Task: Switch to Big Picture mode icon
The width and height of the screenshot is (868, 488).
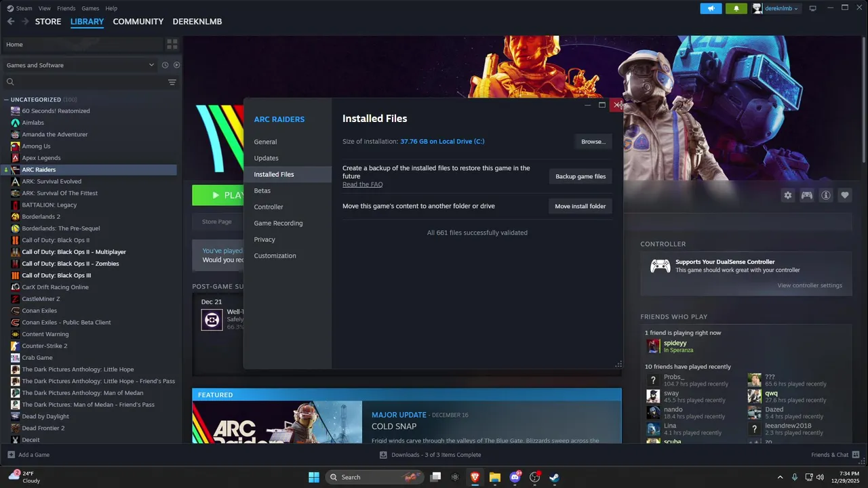Action: pos(812,8)
